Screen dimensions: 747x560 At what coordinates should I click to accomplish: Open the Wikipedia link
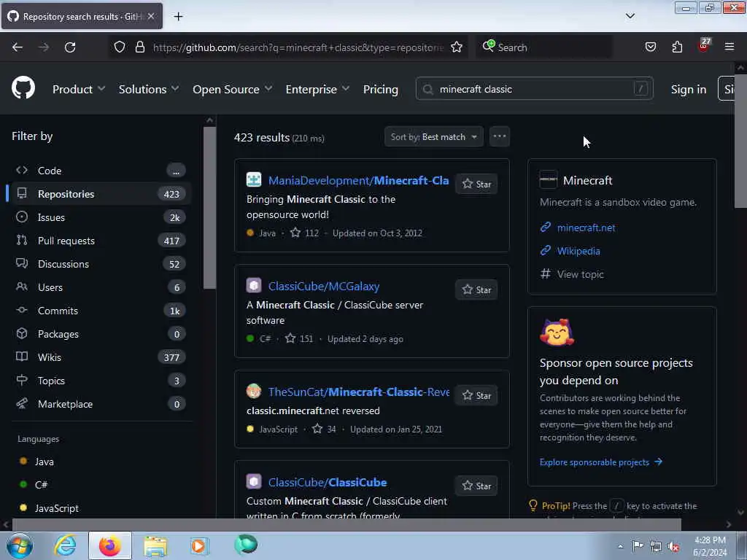578,251
